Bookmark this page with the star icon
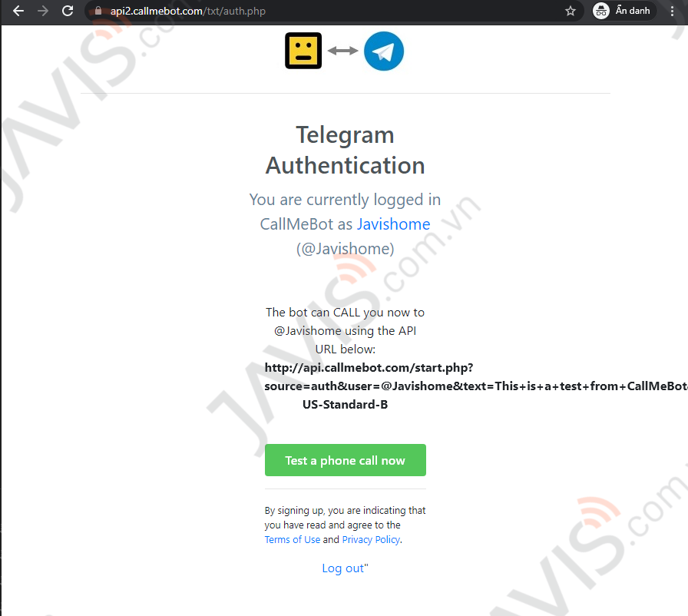The image size is (688, 616). click(x=570, y=11)
